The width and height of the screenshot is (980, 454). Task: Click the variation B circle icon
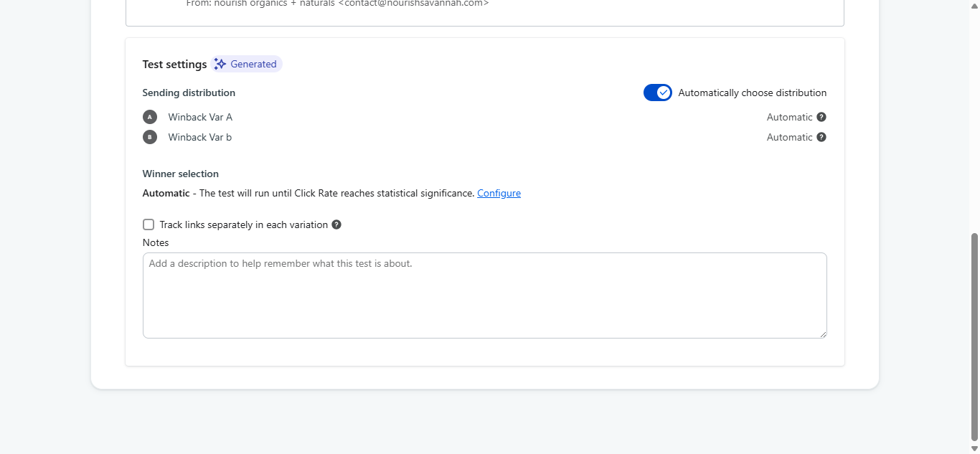[x=149, y=137]
